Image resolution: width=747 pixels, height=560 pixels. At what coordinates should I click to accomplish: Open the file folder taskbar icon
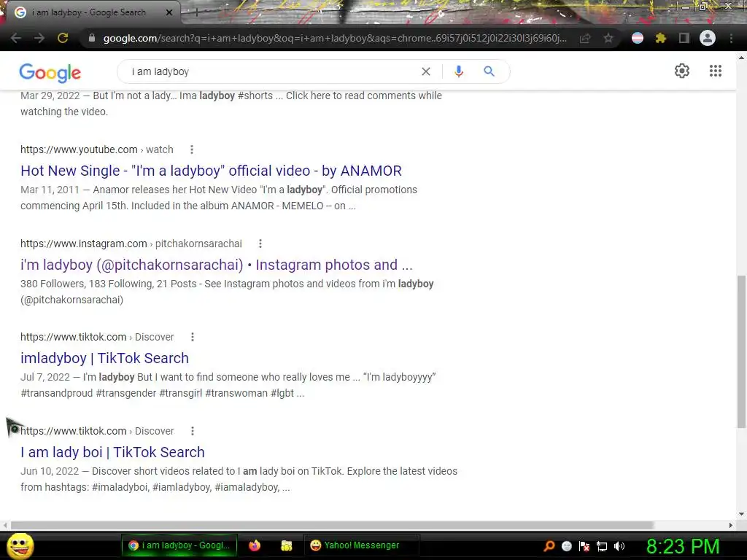point(286,545)
